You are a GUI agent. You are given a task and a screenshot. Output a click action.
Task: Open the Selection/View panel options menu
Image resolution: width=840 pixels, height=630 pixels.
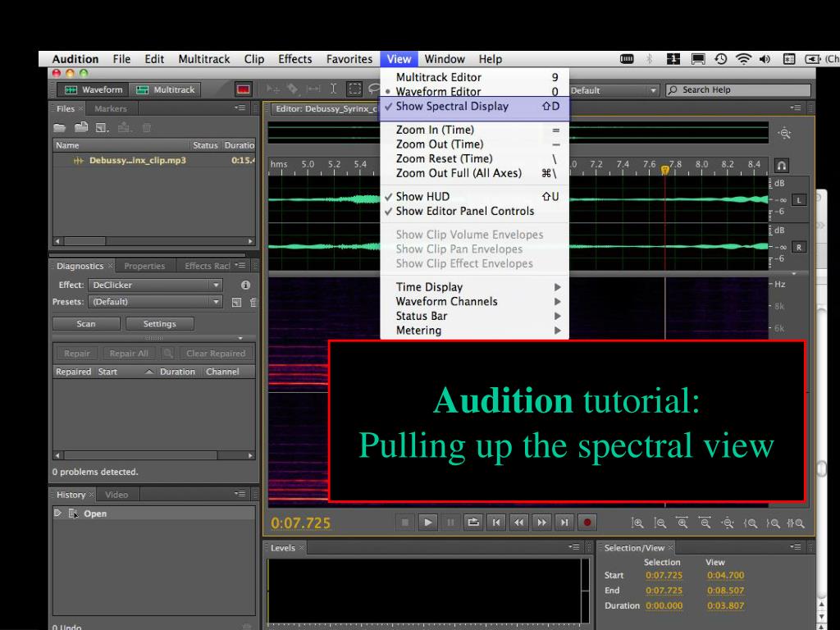coord(796,546)
